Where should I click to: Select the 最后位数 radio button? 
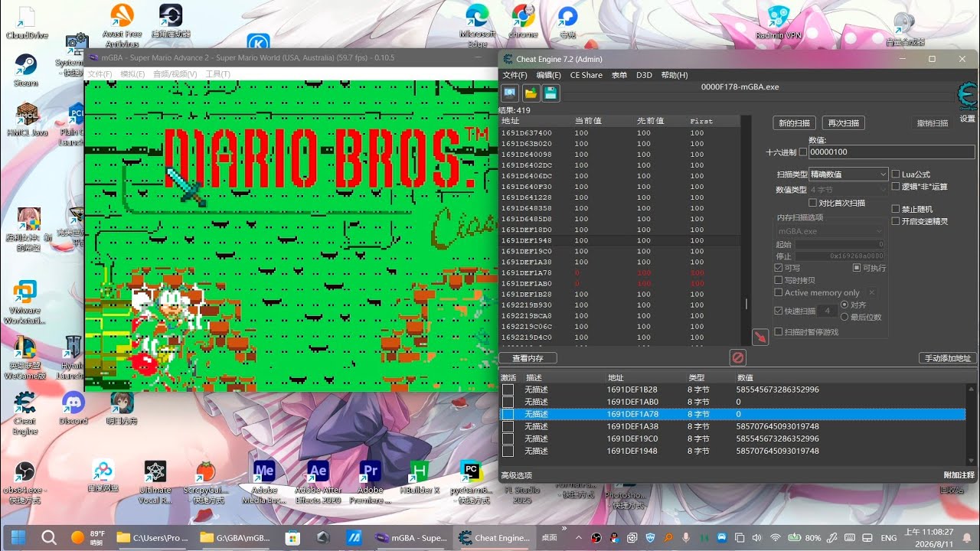pos(844,317)
